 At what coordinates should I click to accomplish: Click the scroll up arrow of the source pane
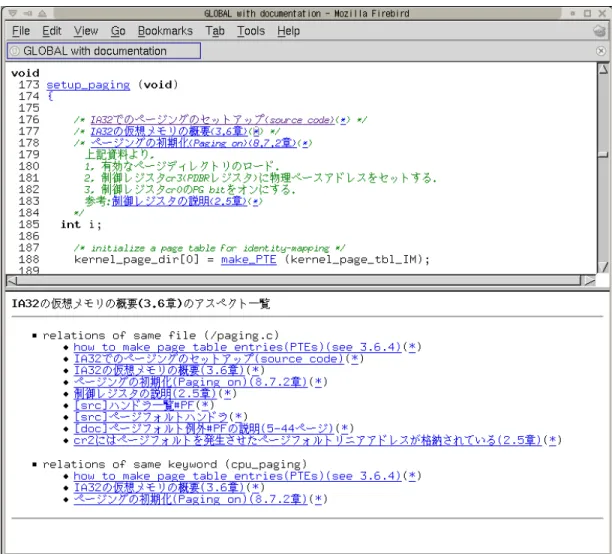603,69
